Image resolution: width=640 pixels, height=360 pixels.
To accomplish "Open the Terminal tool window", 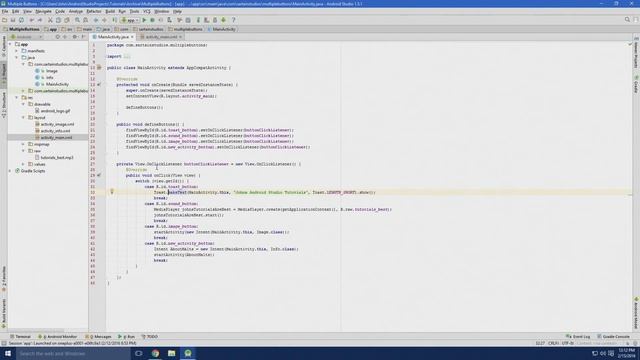I will (20, 337).
